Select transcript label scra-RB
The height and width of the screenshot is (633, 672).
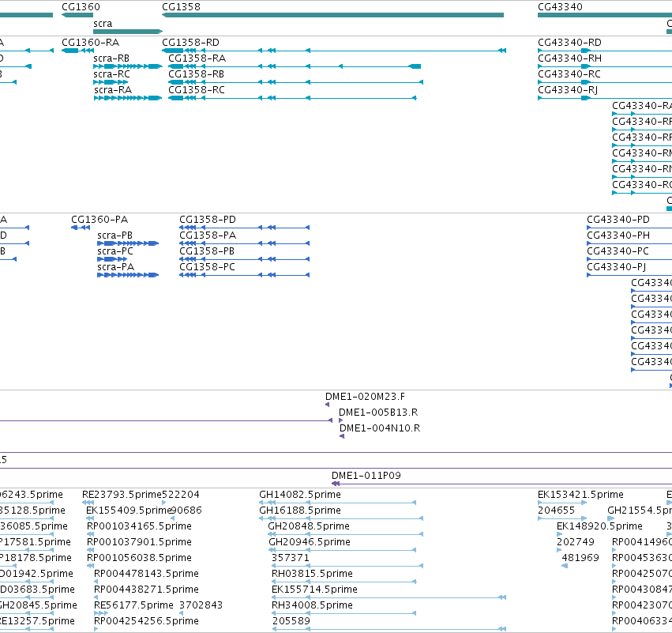(x=111, y=58)
